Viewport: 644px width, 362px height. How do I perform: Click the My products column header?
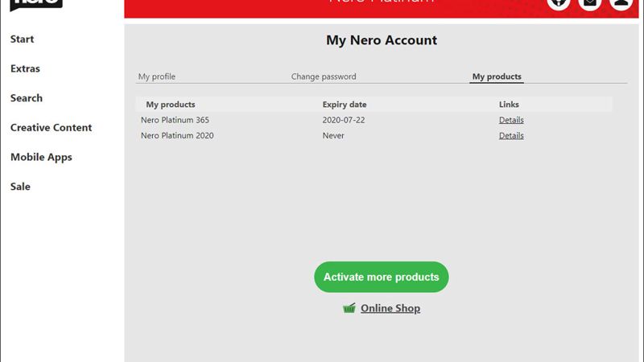(x=171, y=105)
